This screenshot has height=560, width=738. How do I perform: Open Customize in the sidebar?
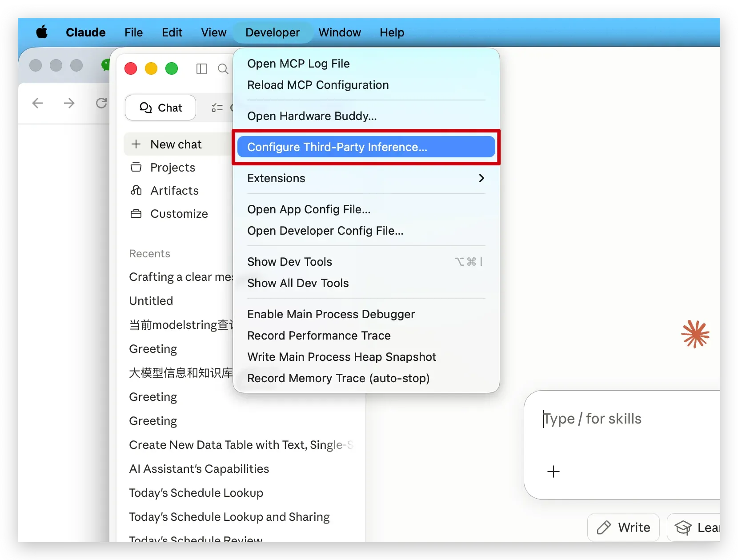[x=179, y=214]
